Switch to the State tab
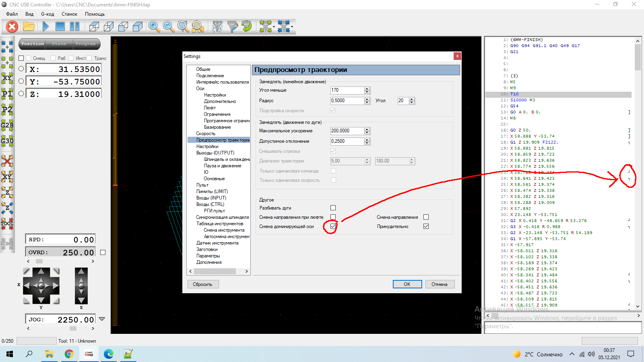The height and width of the screenshot is (362, 644). (59, 44)
